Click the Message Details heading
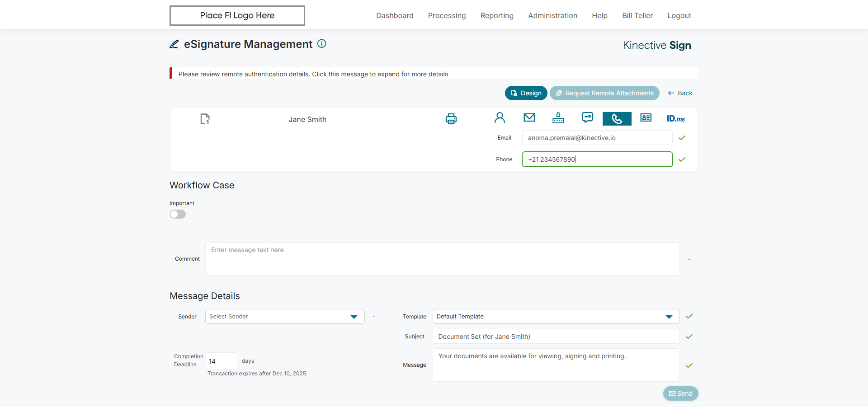868x407 pixels. click(x=205, y=296)
